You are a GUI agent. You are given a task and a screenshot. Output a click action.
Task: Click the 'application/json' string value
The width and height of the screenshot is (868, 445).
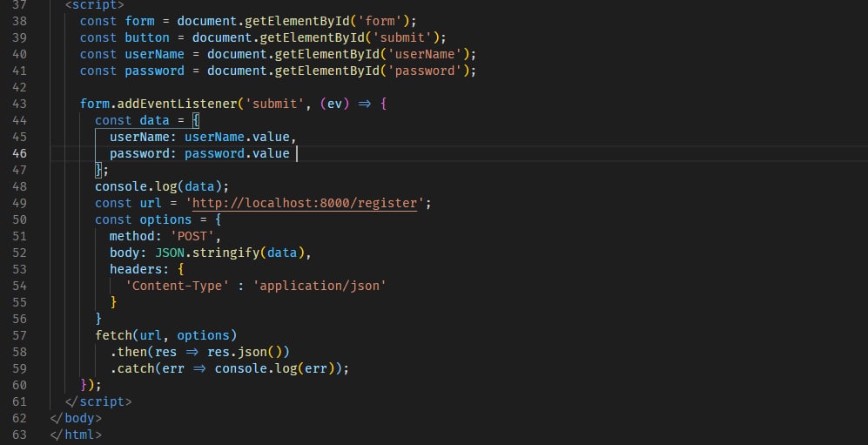pyautogui.click(x=320, y=286)
